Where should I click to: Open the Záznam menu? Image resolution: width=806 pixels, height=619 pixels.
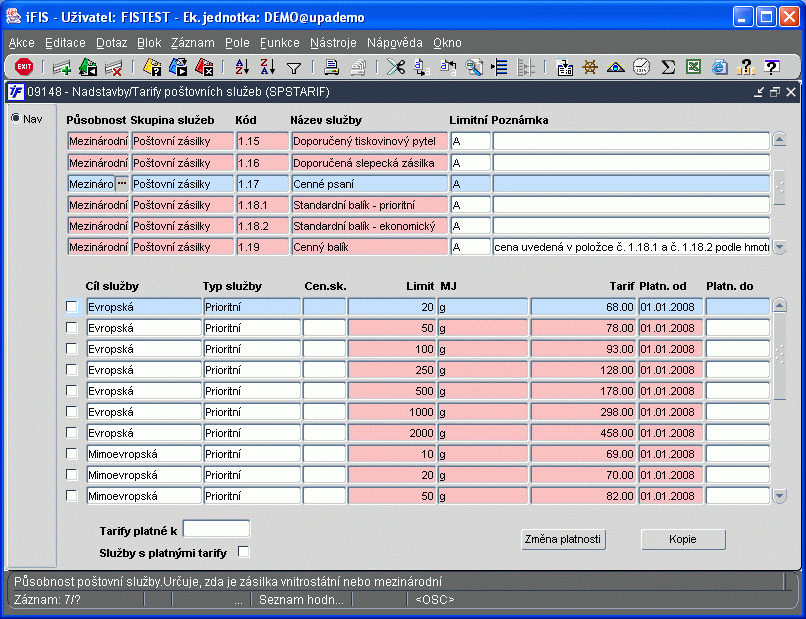coord(192,43)
